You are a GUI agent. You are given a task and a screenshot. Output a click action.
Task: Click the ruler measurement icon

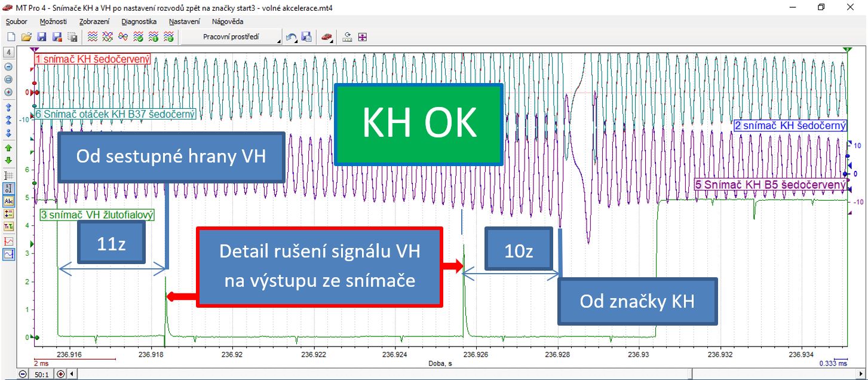click(346, 37)
